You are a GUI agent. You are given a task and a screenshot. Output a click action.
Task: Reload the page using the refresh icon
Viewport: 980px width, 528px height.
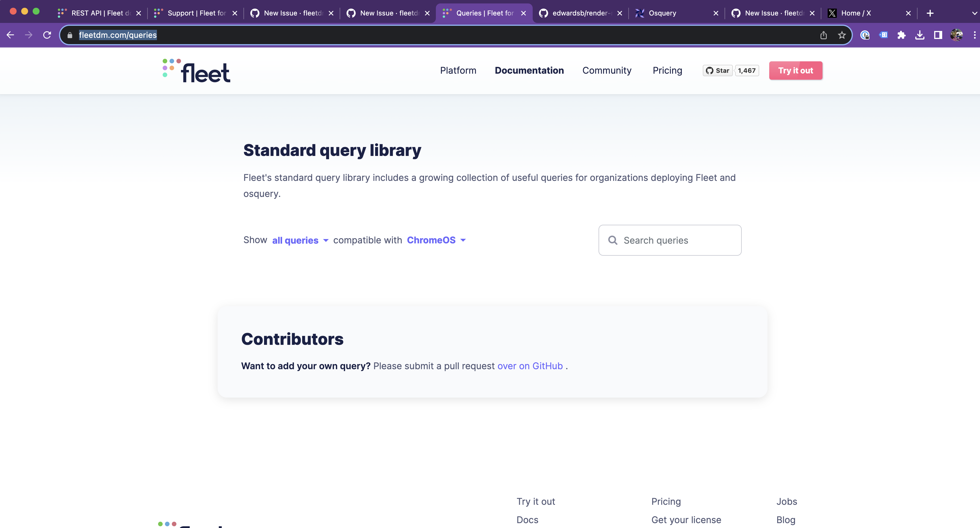click(47, 35)
